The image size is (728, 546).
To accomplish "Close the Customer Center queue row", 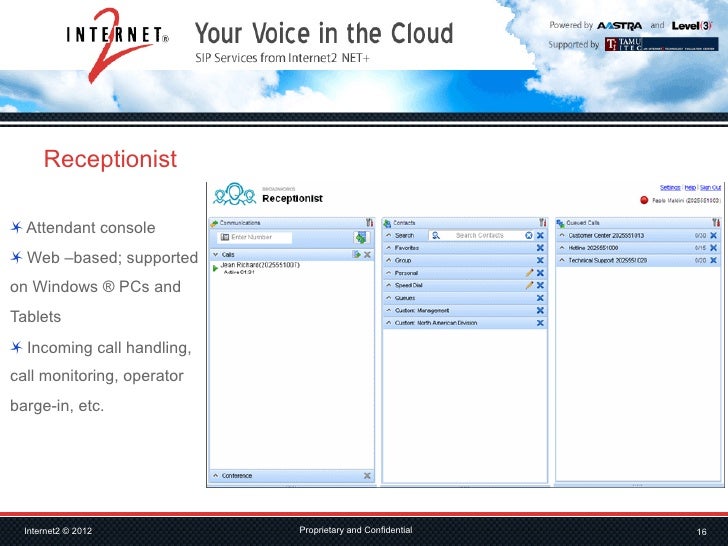I will coord(714,235).
